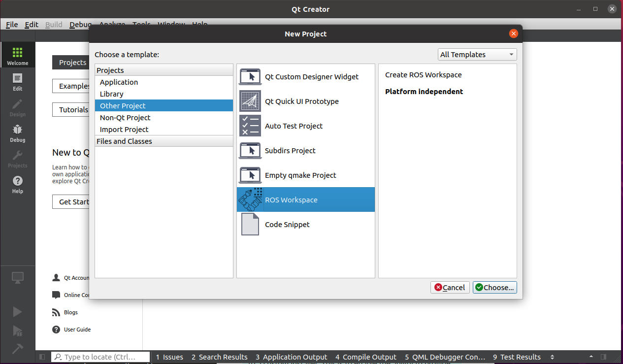
Task: Click in the Type to locate field
Action: (x=101, y=357)
